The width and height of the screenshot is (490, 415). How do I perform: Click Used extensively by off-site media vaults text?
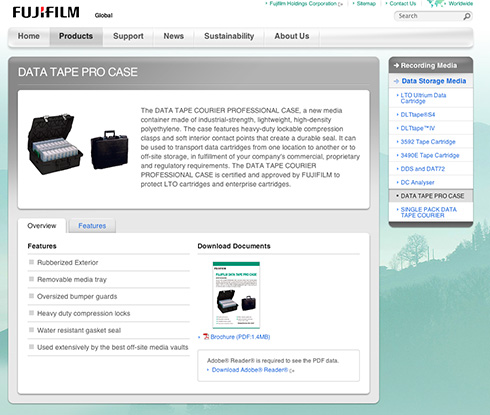[112, 347]
